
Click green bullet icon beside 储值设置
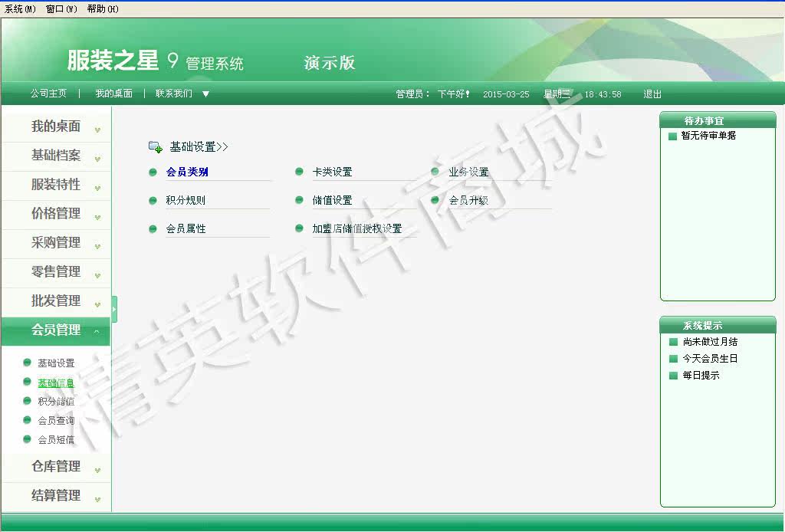(300, 200)
